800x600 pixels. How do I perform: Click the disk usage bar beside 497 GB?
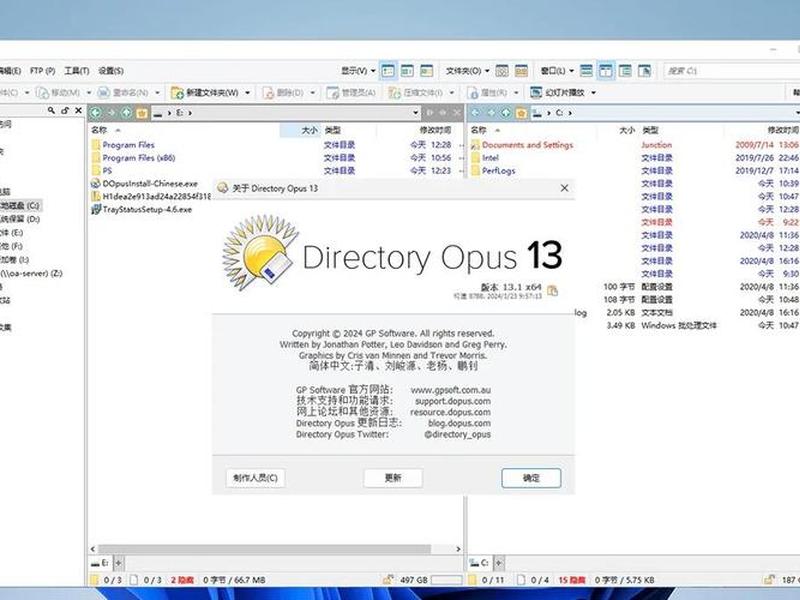coord(446,580)
